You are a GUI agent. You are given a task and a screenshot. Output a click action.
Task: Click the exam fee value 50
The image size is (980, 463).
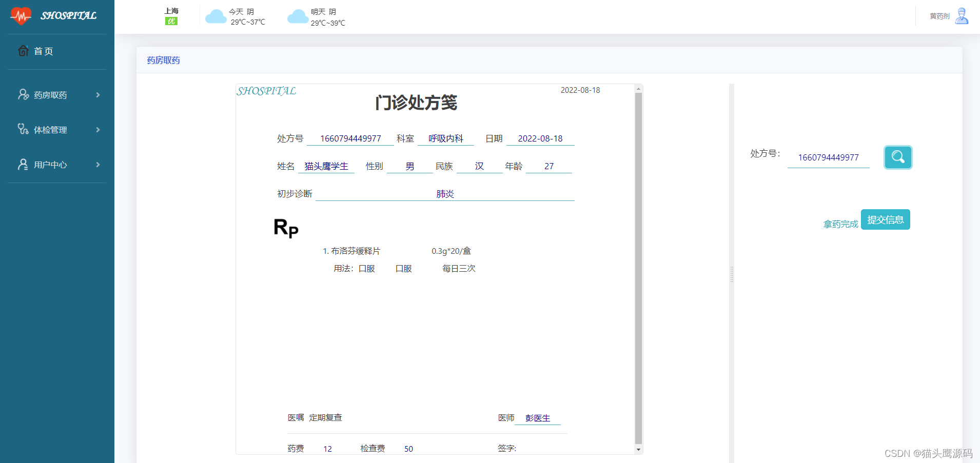coord(408,449)
